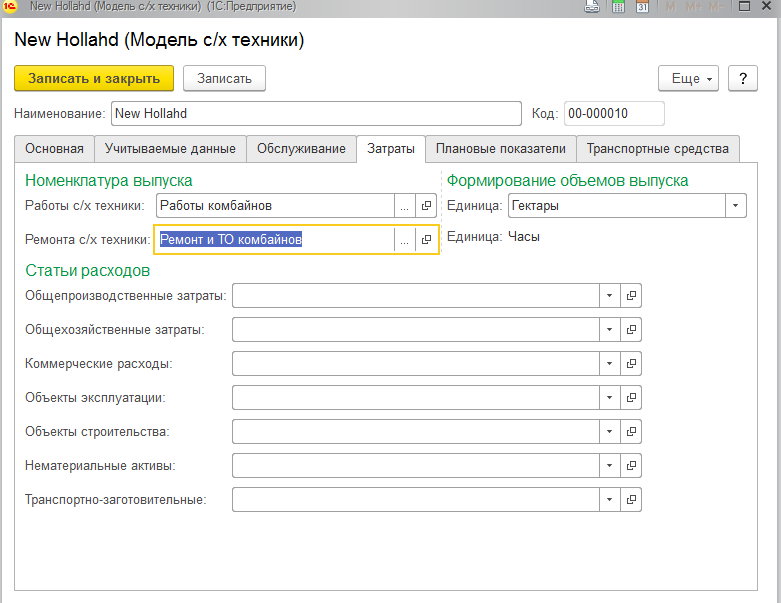Click the Формирование объемов выпуска heading
The image size is (781, 603).
(x=567, y=180)
